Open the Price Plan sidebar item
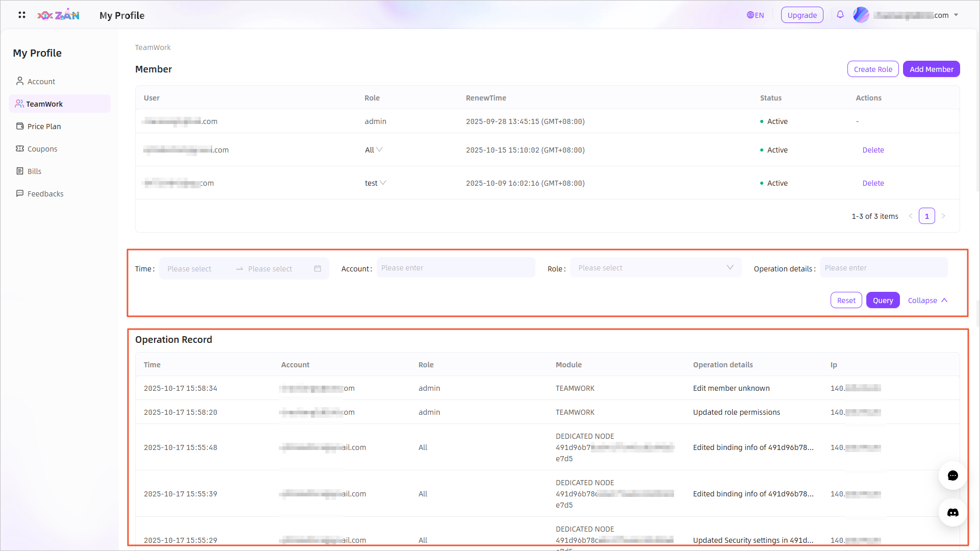This screenshot has width=980, height=551. 44,126
